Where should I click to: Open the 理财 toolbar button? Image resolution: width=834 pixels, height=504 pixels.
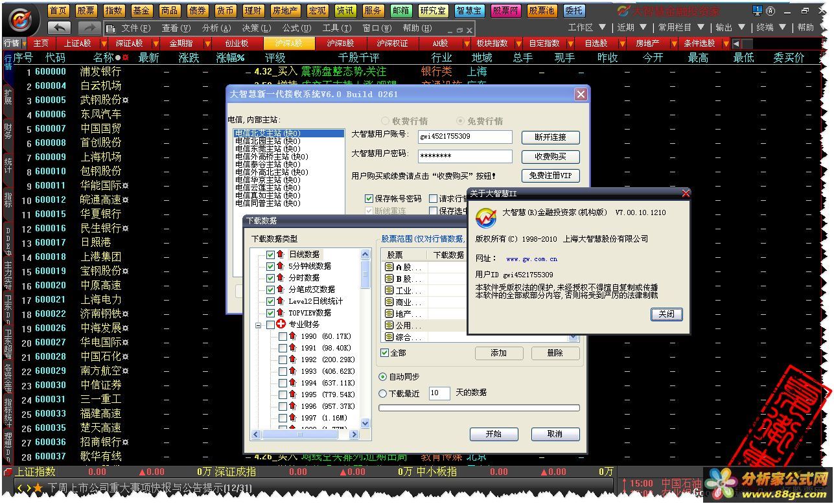pos(253,11)
